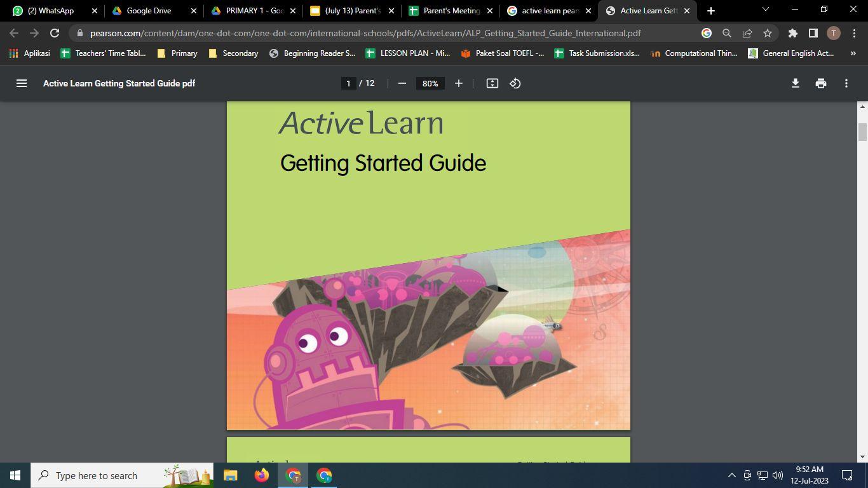This screenshot has height=488, width=868.
Task: Zoom out the PDF with minus icon
Action: (402, 83)
